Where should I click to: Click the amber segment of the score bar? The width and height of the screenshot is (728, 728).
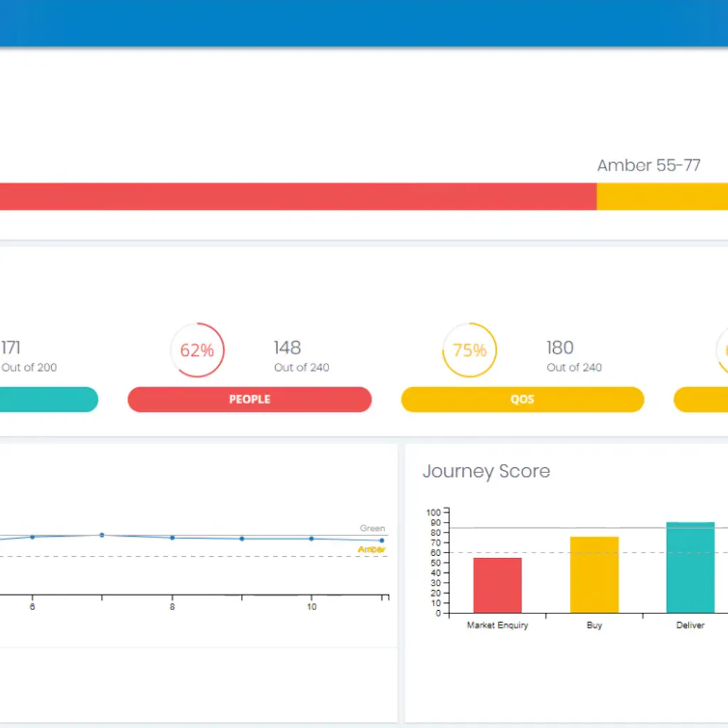[x=662, y=196]
